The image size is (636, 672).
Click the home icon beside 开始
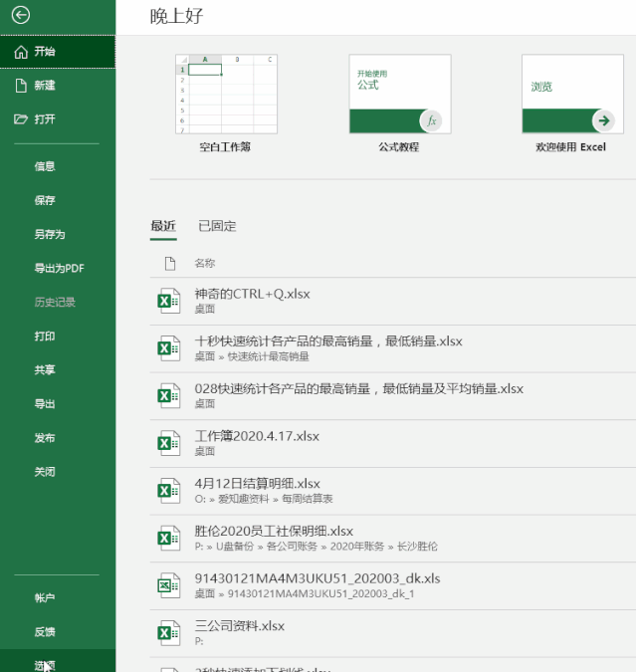pyautogui.click(x=21, y=52)
